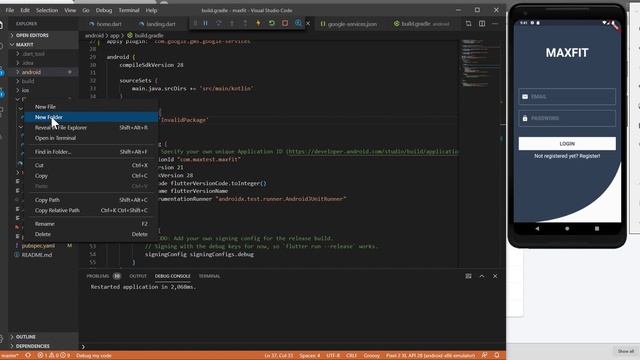Stop debugging with red square icon
Screen dimensions: 640x360
point(285,24)
